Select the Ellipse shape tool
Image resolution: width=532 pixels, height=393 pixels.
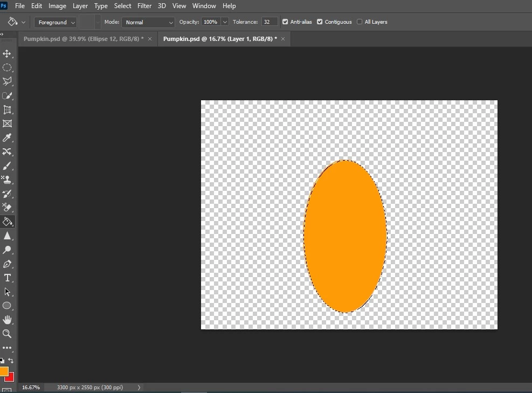[x=7, y=306]
